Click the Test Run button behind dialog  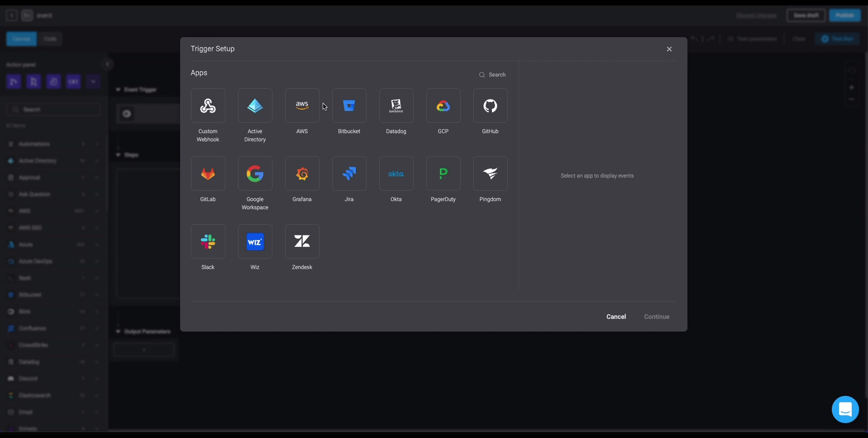(x=837, y=39)
